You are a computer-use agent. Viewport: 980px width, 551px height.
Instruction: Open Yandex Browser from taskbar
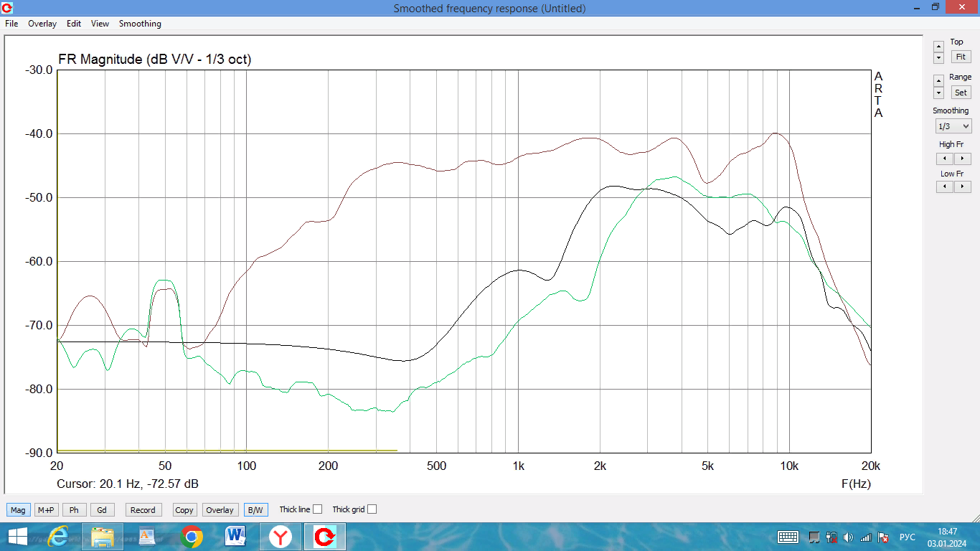click(280, 537)
